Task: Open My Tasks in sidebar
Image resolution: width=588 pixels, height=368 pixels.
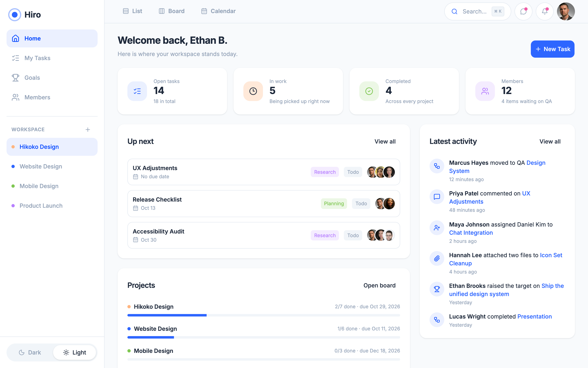Action: (x=52, y=58)
